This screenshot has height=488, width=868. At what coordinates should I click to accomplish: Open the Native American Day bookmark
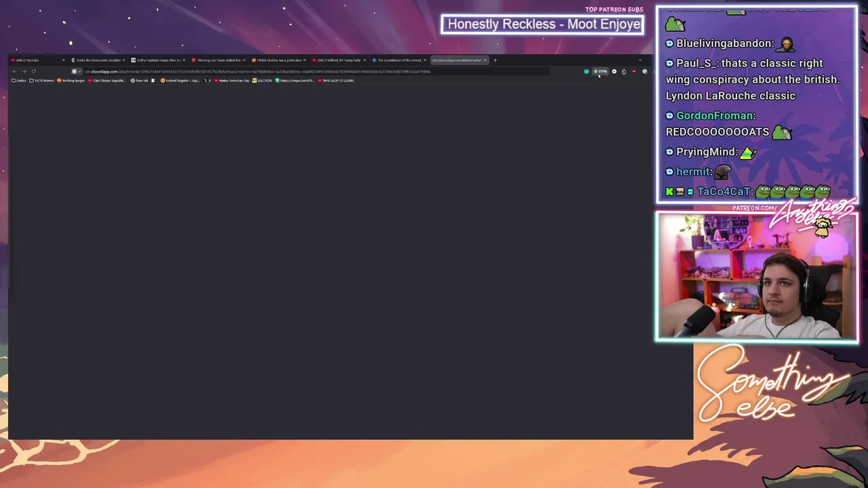point(232,81)
